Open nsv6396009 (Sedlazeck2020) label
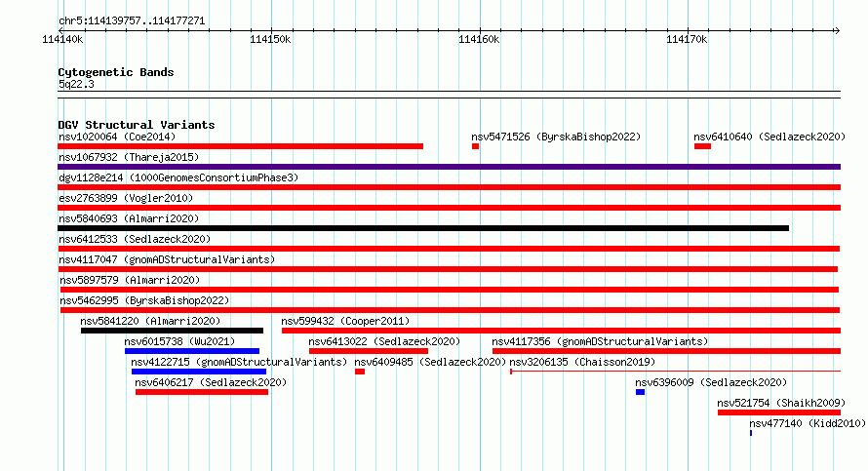Viewport: 868px width, 471px height. tap(711, 382)
